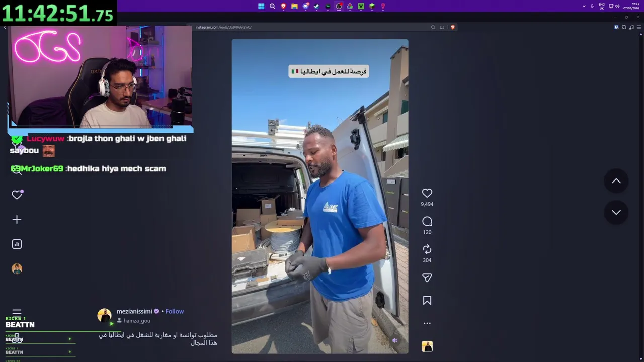This screenshot has width=644, height=362.
Task: Open the browser extensions puzzle icon
Action: point(624,27)
